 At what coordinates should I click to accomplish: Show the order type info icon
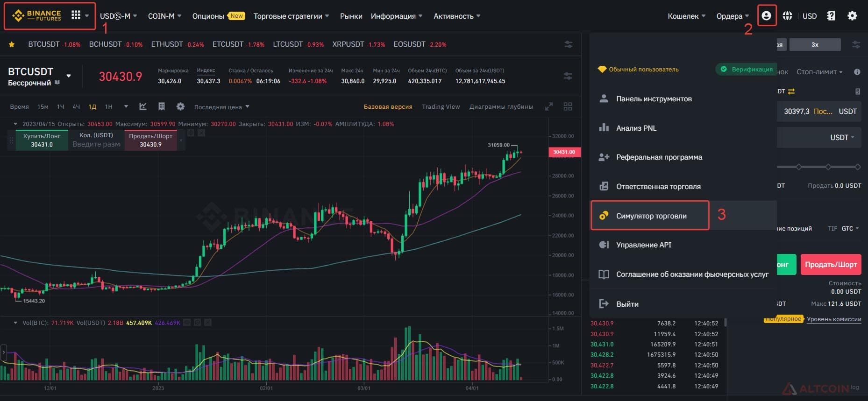[x=857, y=72]
